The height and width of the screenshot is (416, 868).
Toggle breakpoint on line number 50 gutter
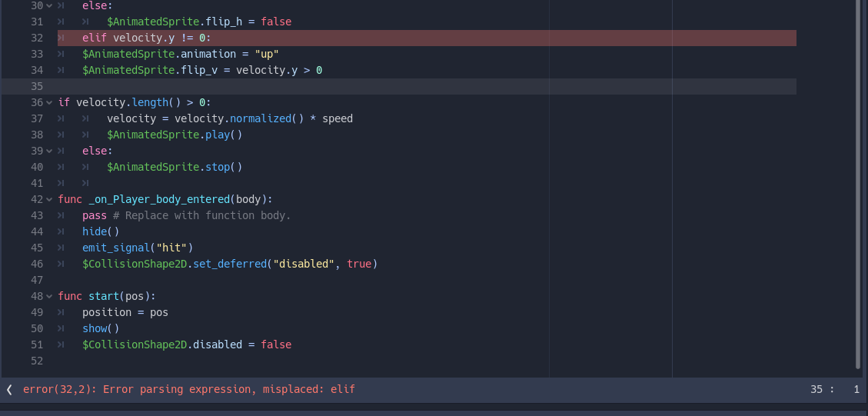(37, 328)
